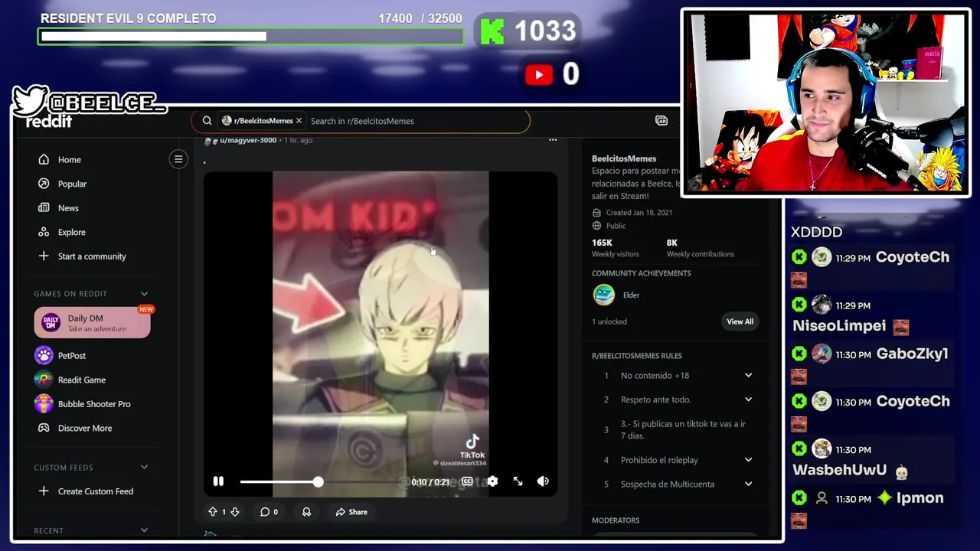Screen dimensions: 980x551
Task: Click the Kick logo beside 1033
Action: click(492, 31)
